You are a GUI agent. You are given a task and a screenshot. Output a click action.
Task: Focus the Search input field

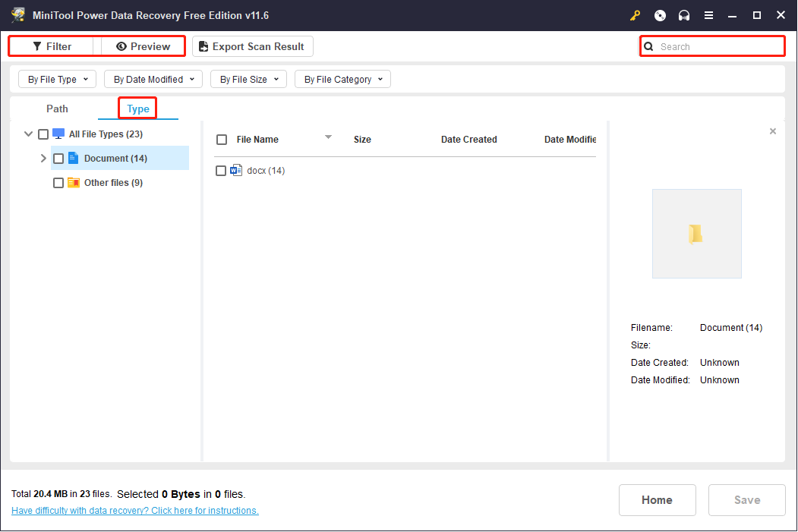712,47
